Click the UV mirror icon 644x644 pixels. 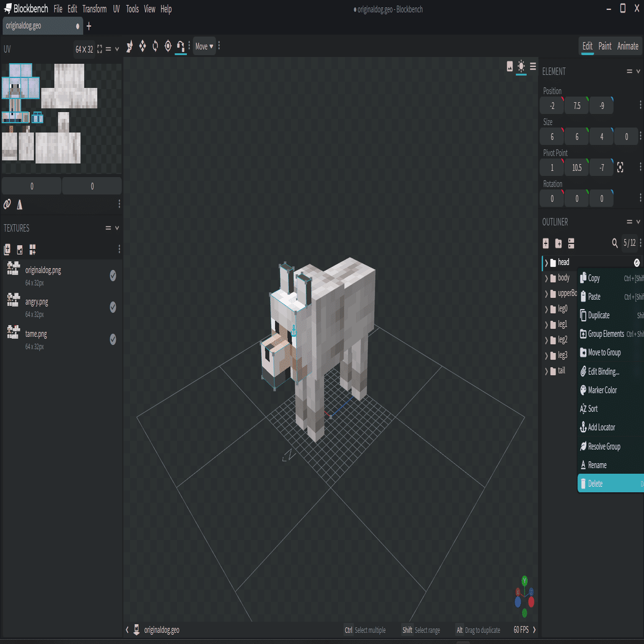pos(19,204)
